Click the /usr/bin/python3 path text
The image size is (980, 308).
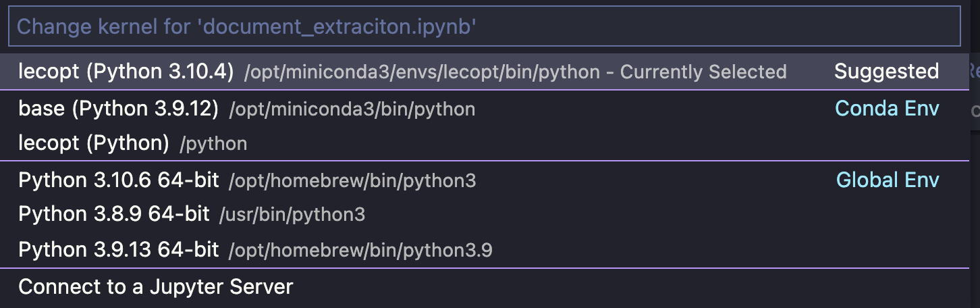pos(292,215)
